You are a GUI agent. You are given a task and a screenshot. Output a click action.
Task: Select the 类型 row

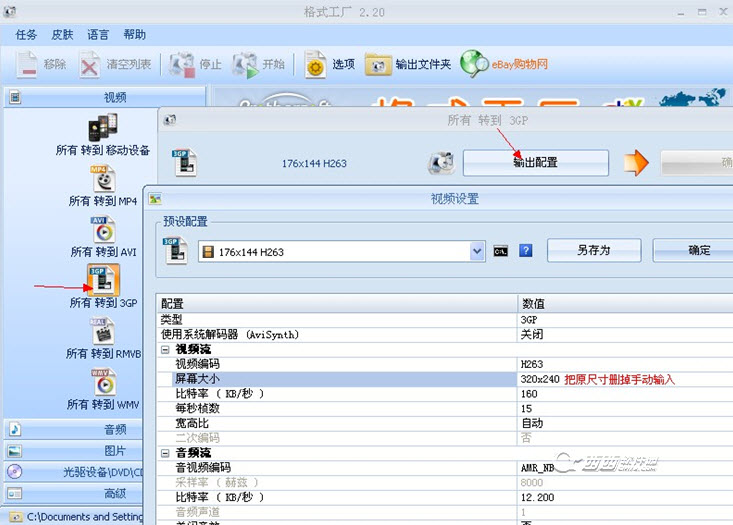click(x=444, y=320)
